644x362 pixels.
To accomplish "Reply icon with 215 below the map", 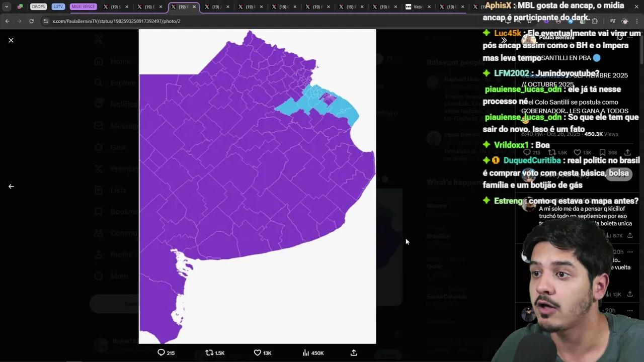I will [161, 353].
